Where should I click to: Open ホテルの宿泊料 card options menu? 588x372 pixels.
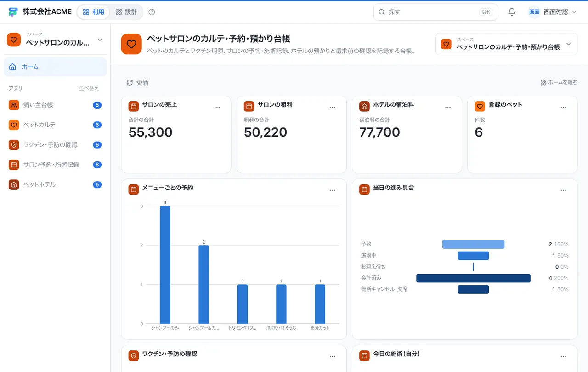[x=448, y=107]
